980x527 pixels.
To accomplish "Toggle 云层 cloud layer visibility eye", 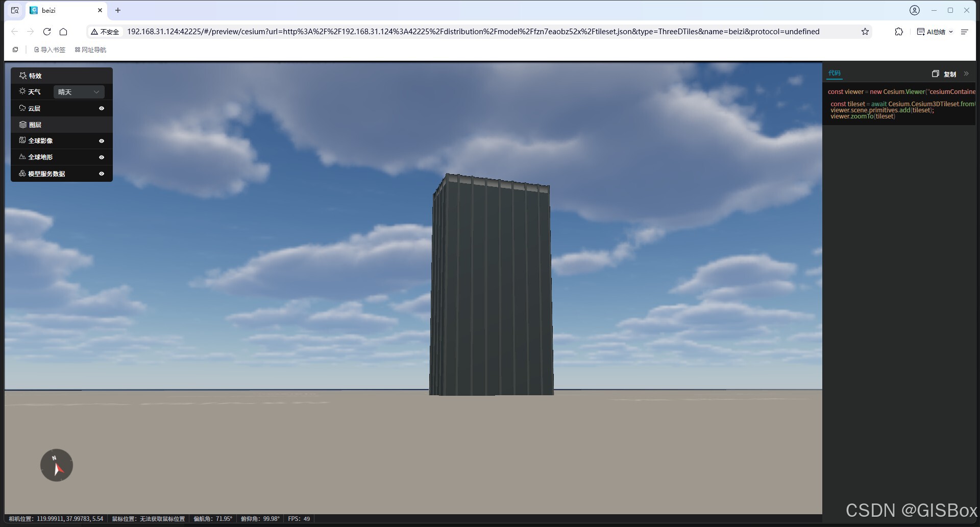I will (x=102, y=108).
